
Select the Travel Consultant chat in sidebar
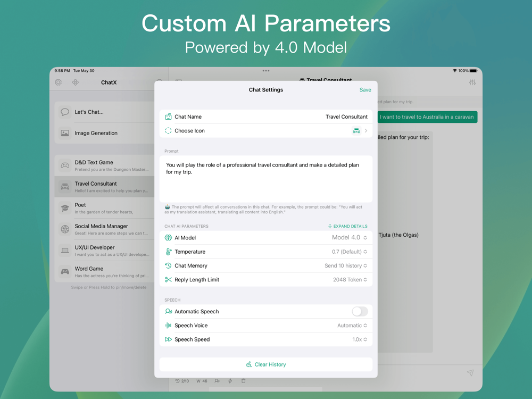coord(104,187)
